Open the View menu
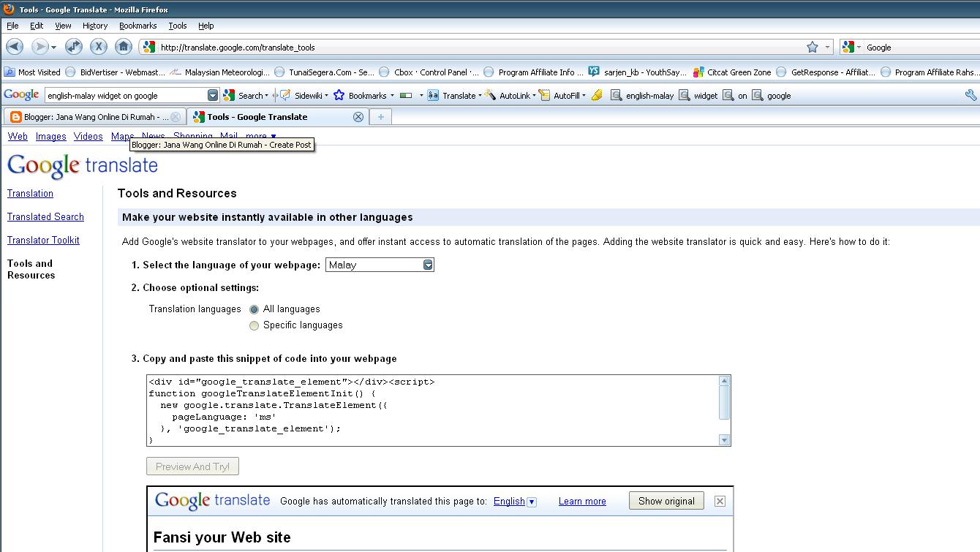 tap(63, 26)
